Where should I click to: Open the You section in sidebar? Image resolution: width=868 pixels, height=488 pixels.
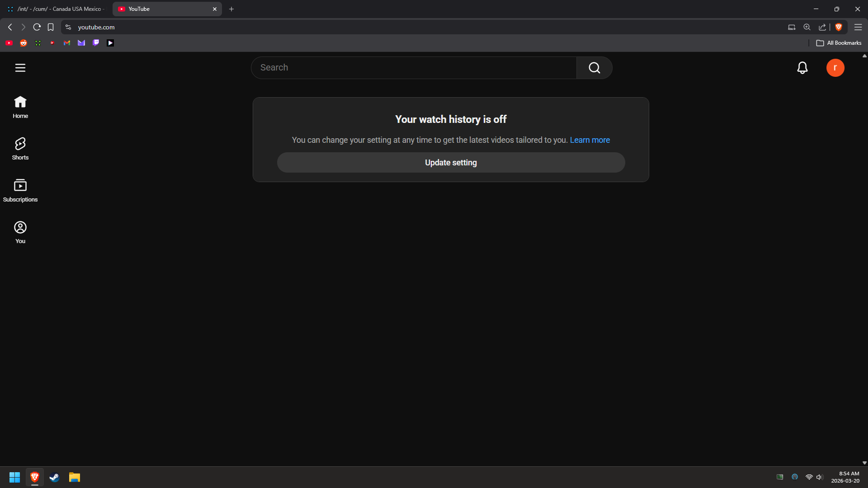click(x=20, y=232)
